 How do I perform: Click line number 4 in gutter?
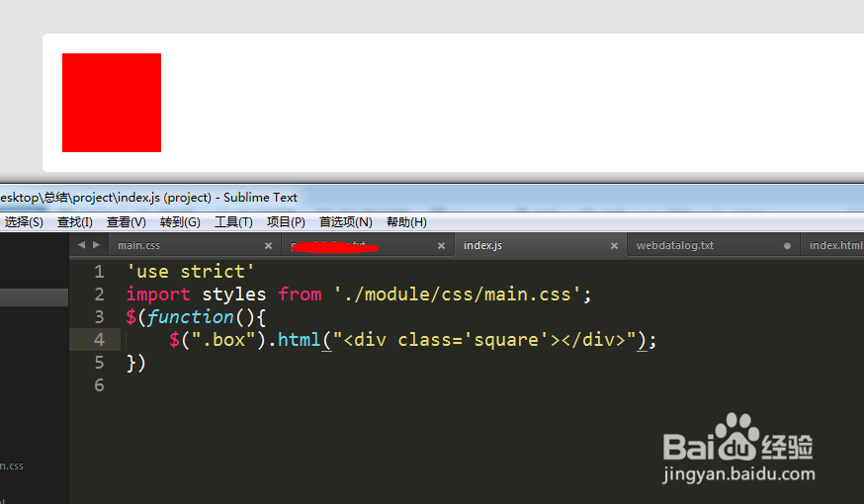[x=99, y=339]
